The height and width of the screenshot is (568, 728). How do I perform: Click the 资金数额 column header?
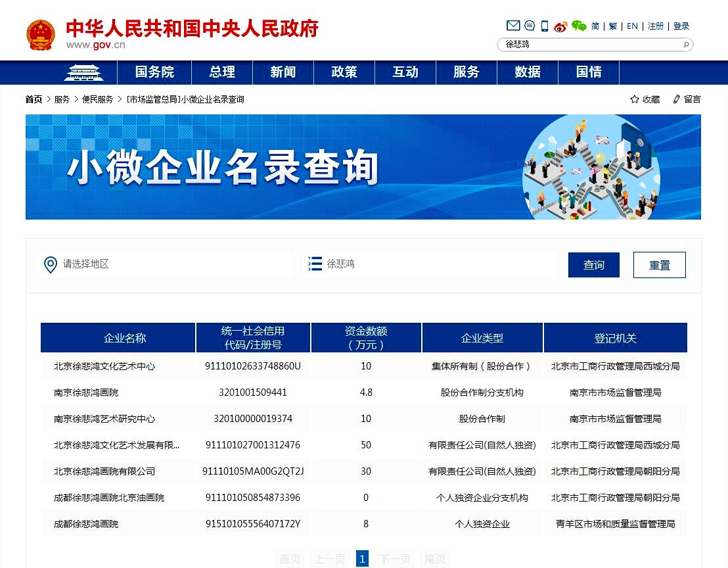pos(366,338)
